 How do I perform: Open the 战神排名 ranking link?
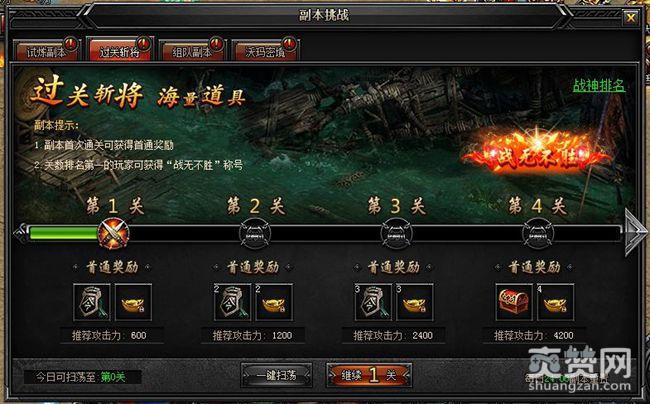tap(599, 85)
